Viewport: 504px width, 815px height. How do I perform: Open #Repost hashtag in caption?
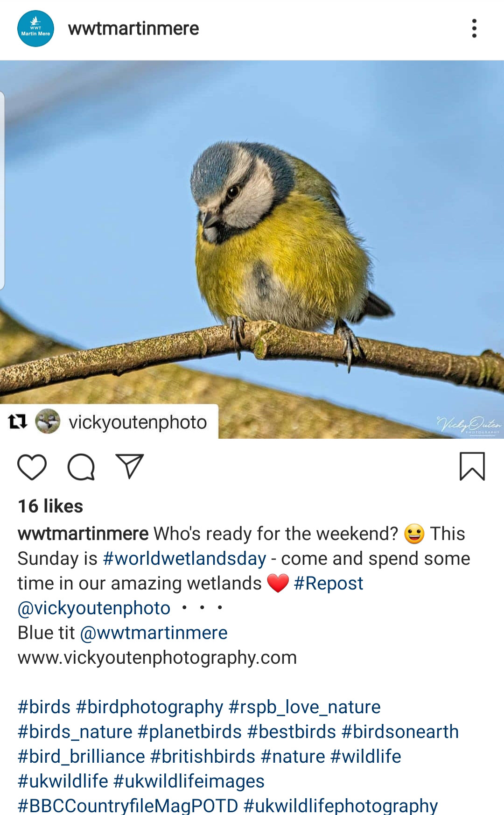click(x=329, y=583)
